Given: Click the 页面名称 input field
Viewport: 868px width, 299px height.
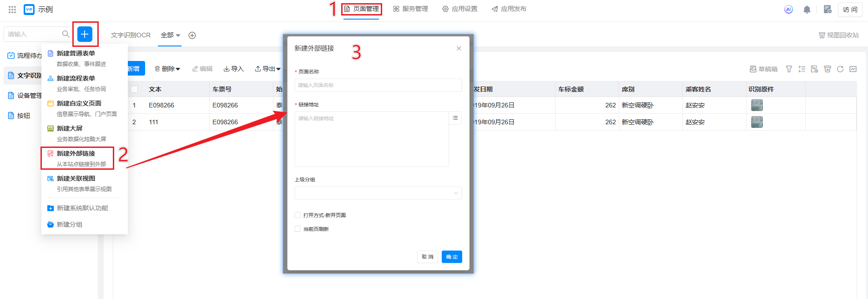Looking at the screenshot, I should pyautogui.click(x=378, y=85).
